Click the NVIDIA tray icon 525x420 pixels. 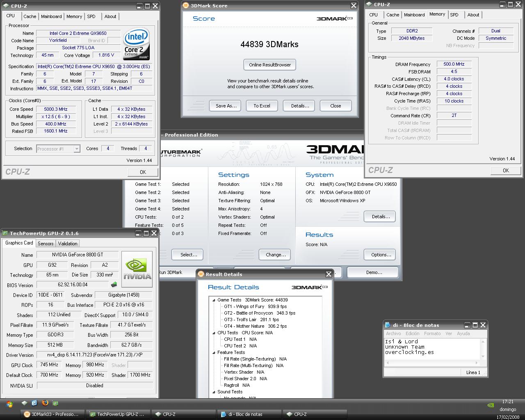(x=491, y=405)
